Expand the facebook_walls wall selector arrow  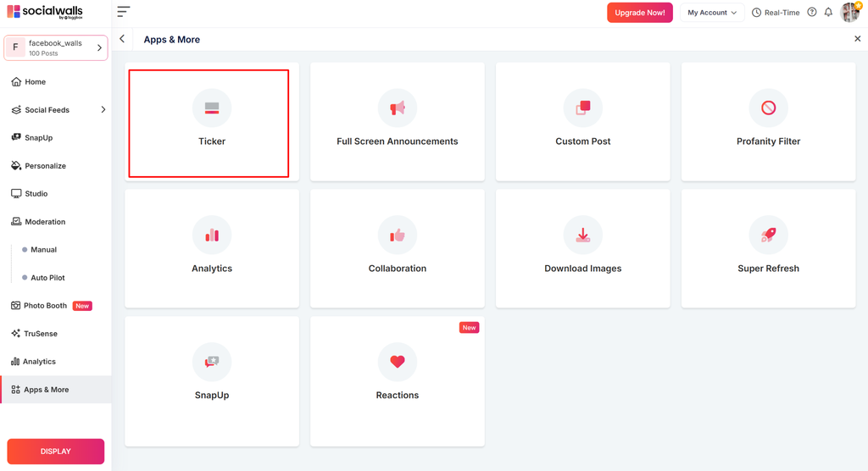[100, 47]
